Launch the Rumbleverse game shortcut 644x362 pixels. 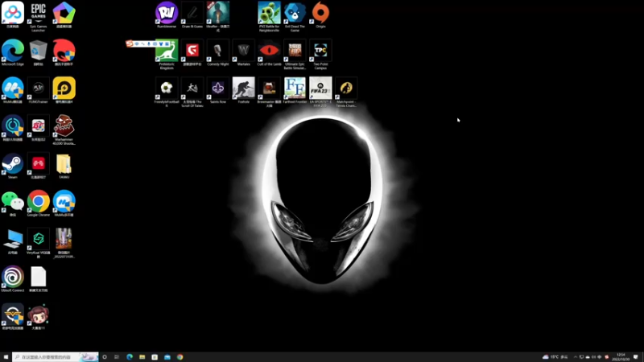tap(167, 14)
